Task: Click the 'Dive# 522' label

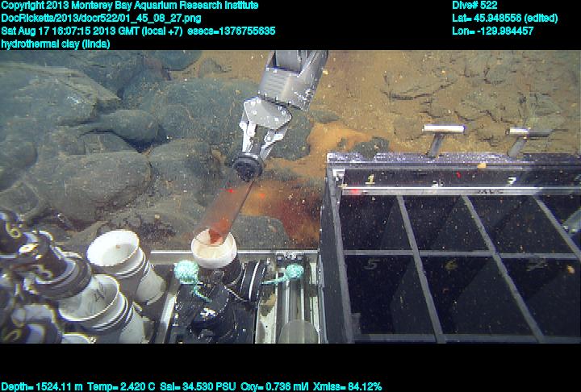Action: [474, 6]
